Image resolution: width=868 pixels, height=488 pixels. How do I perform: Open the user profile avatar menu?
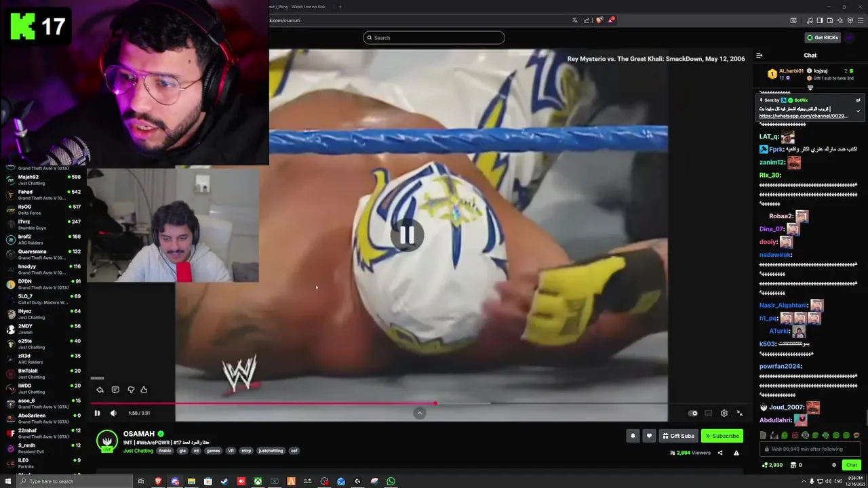pyautogui.click(x=850, y=37)
